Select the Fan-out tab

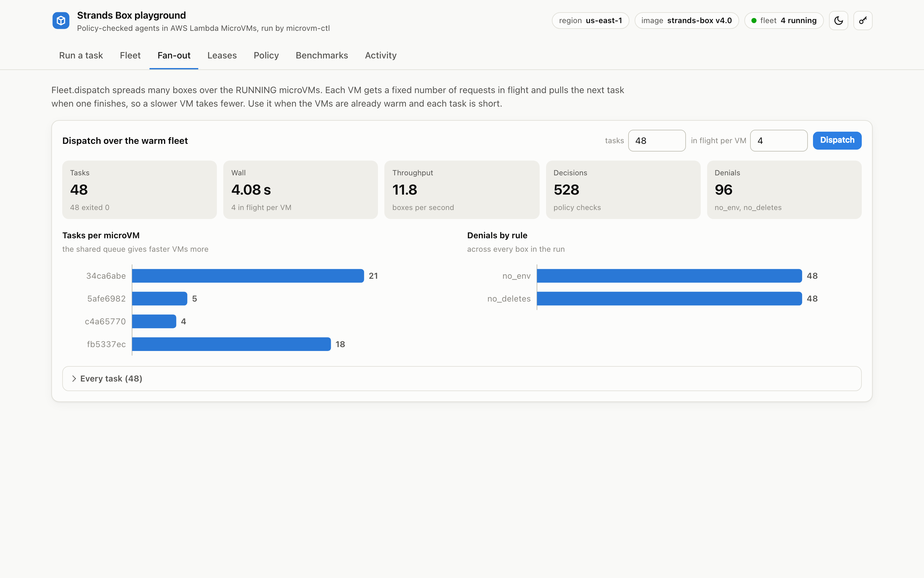click(x=174, y=56)
